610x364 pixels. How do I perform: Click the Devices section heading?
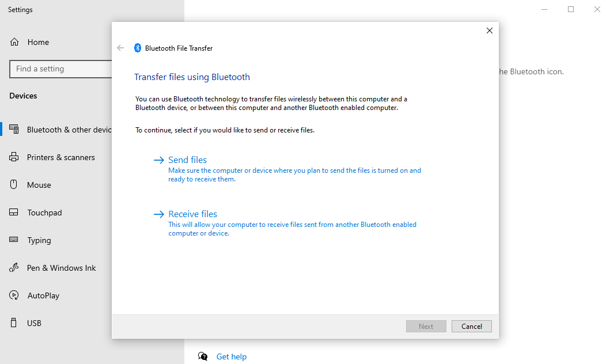24,96
